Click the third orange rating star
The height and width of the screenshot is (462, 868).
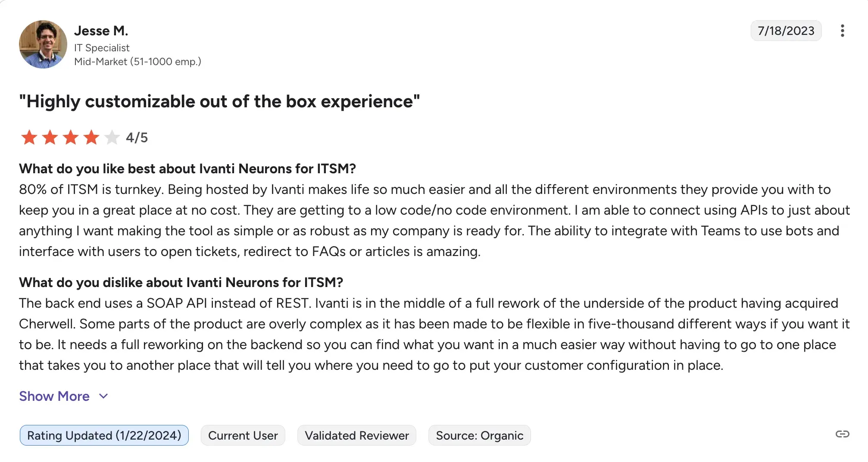71,137
